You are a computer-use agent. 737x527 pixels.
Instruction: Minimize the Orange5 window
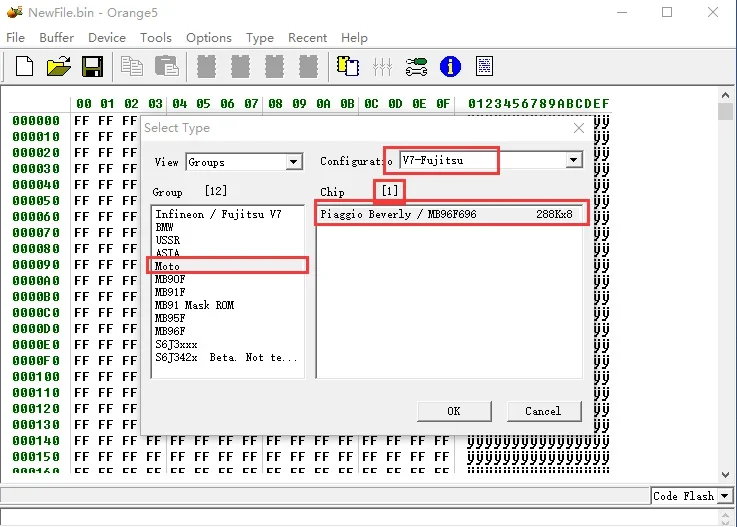(x=622, y=12)
